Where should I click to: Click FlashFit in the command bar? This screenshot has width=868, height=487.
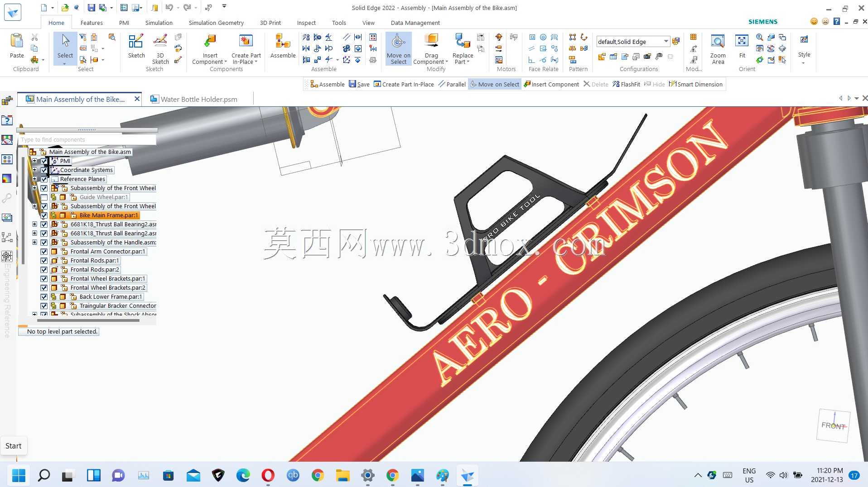tap(626, 84)
